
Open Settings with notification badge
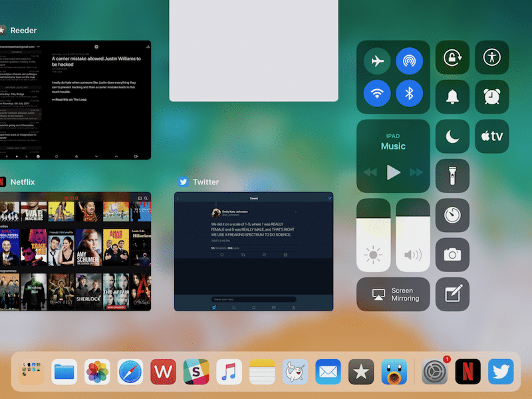tap(435, 372)
